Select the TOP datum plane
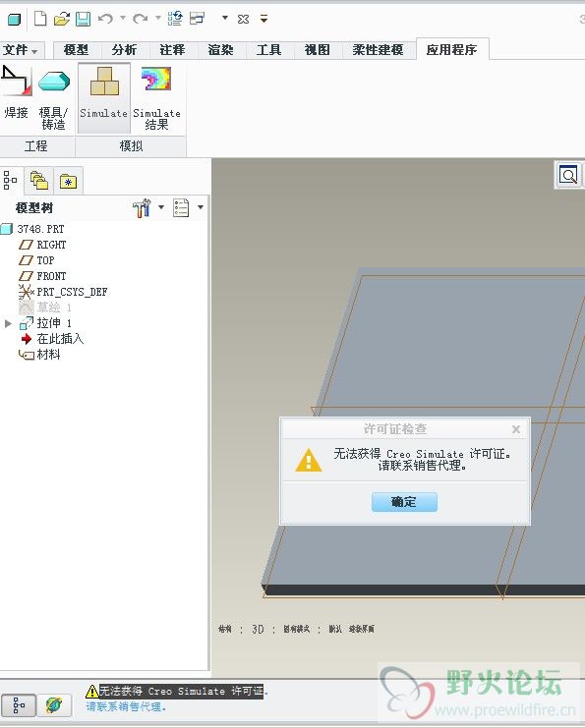Image resolution: width=585 pixels, height=728 pixels. click(x=45, y=260)
